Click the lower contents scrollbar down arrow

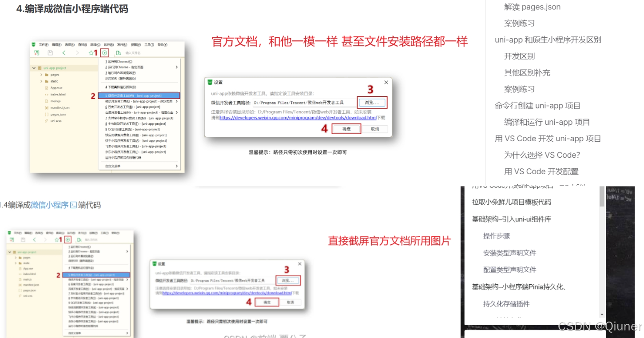(x=602, y=315)
